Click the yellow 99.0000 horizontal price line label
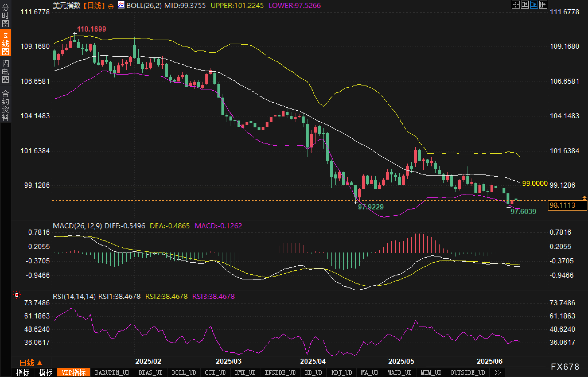Viewport: 588px width, 377px height. [x=535, y=184]
